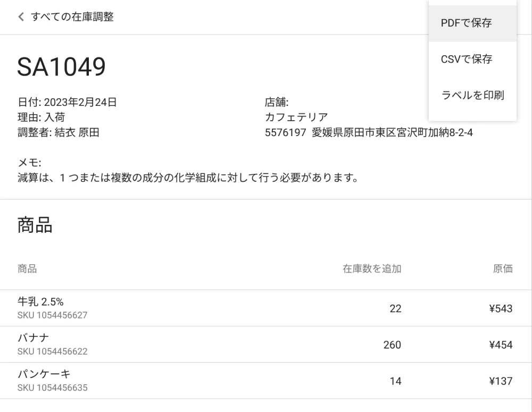Click the adjustment title 'SA1049'
This screenshot has height=412, width=532.
pos(61,65)
